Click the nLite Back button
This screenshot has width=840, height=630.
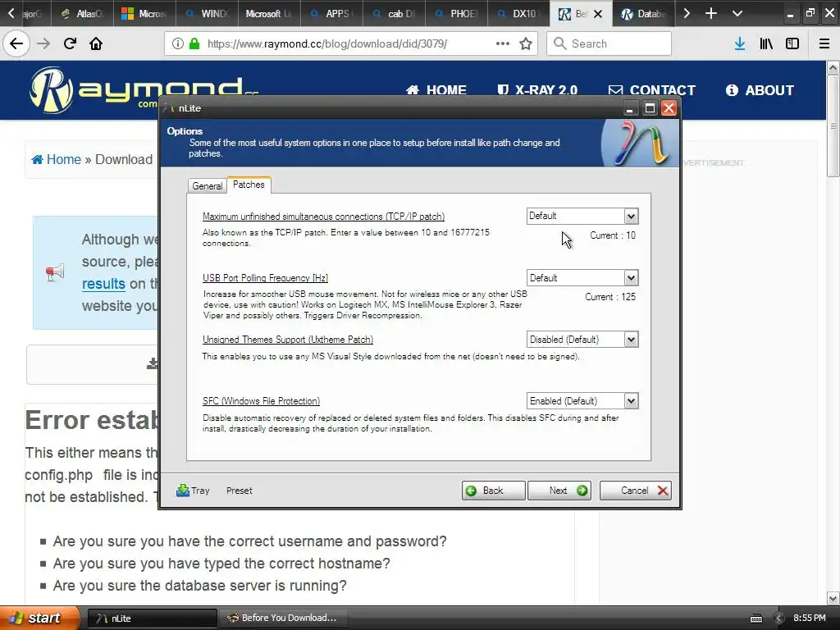pyautogui.click(x=493, y=491)
